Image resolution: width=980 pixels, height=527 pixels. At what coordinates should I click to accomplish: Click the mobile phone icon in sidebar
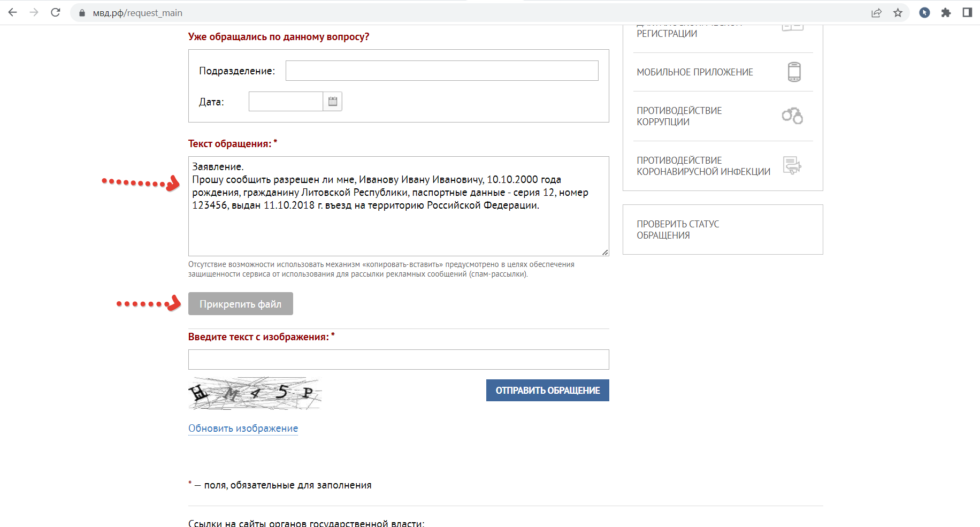794,72
